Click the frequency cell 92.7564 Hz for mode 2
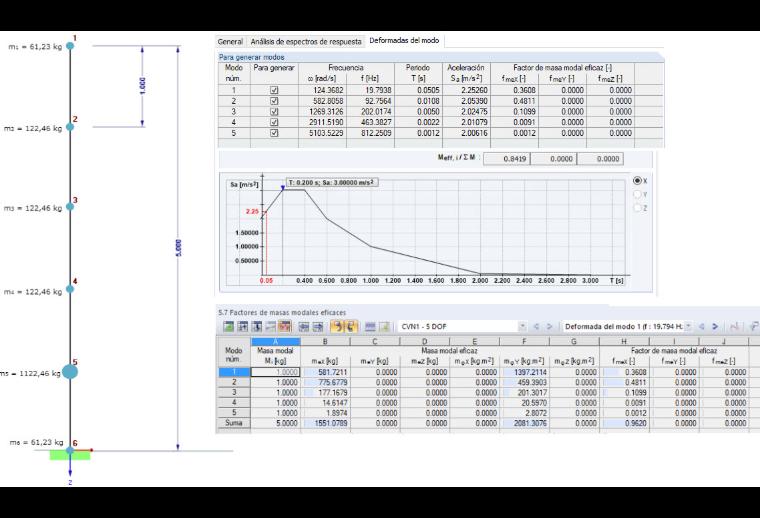This screenshot has width=760, height=518. tap(371, 101)
